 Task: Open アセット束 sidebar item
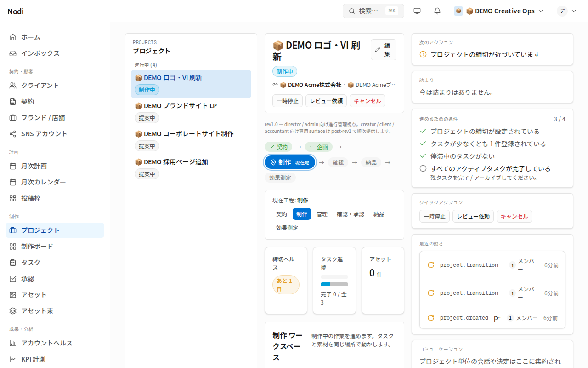pos(55,310)
